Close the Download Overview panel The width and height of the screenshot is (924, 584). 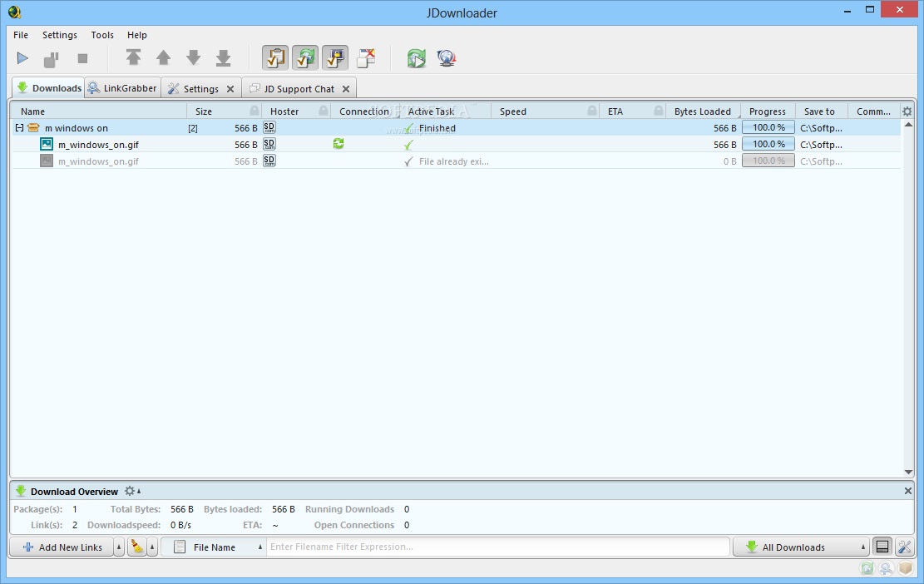[908, 491]
